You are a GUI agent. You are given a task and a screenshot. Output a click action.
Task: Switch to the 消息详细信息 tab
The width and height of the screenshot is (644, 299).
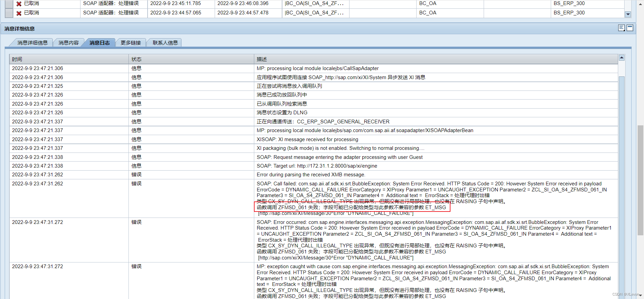click(x=33, y=43)
